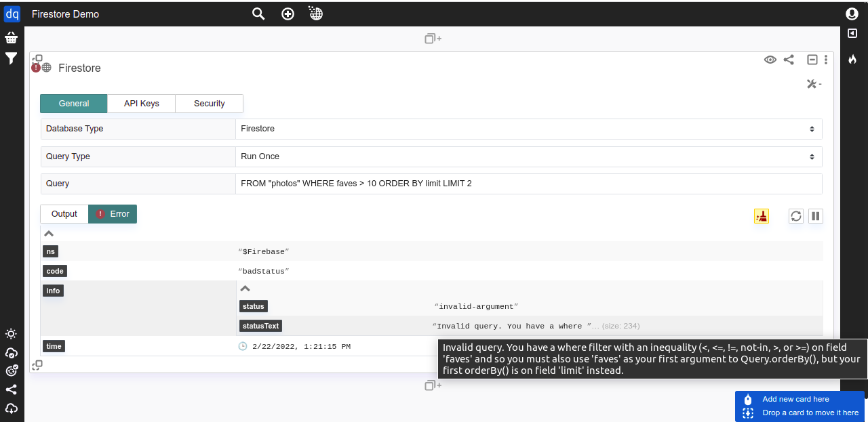The height and width of the screenshot is (422, 868).
Task: Click the cloud download icon in sidebar
Action: pyautogui.click(x=11, y=408)
